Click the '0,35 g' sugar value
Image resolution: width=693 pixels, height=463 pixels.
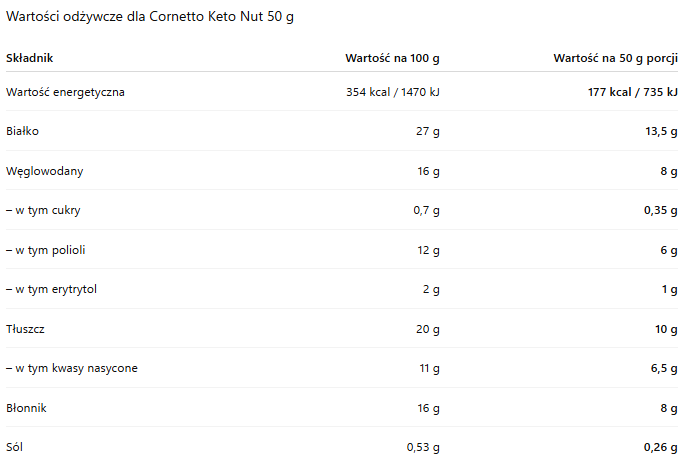661,210
